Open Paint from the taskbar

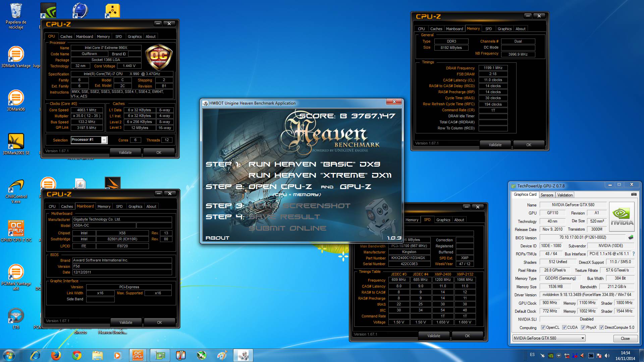click(222, 355)
